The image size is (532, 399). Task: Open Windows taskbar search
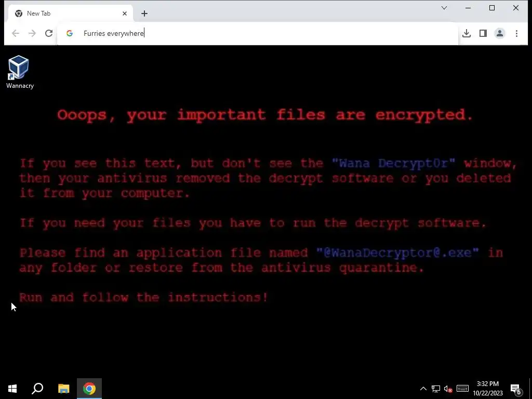(x=37, y=389)
